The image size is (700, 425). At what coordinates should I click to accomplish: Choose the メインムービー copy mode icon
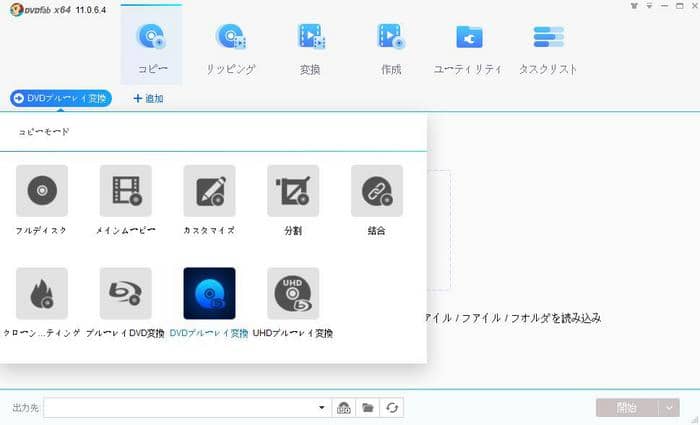pyautogui.click(x=126, y=191)
